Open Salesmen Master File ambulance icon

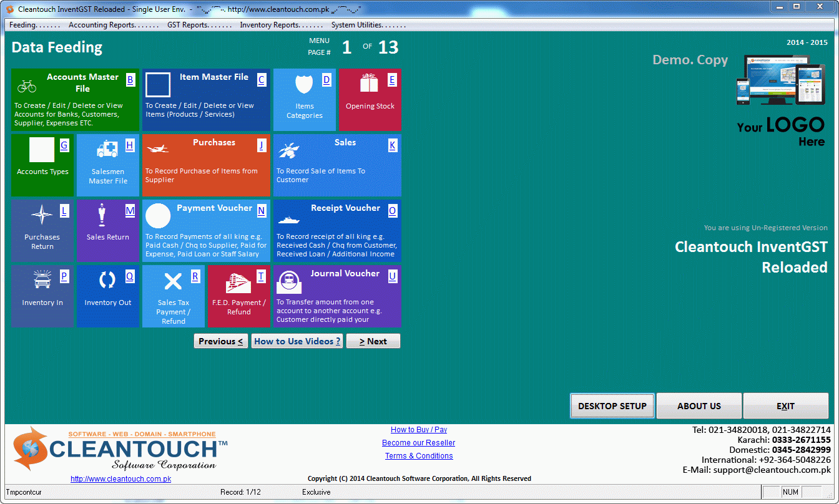(107, 150)
